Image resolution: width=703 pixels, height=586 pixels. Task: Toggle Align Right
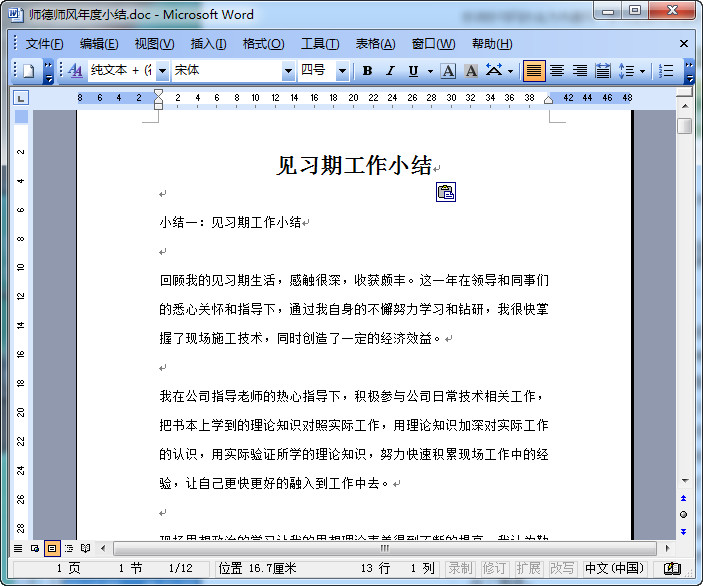click(580, 71)
